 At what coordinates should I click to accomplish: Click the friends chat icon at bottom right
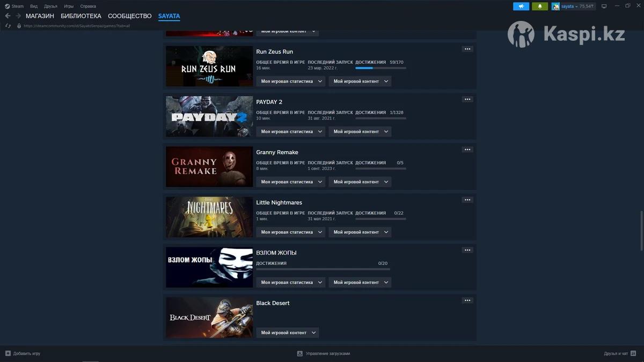coord(633,353)
